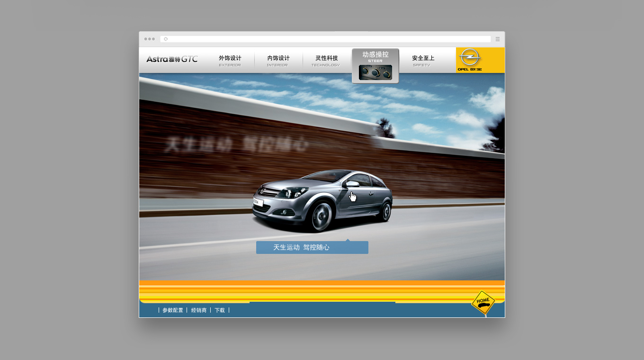The width and height of the screenshot is (644, 360).
Task: Open the 经销商 dealer link
Action: (x=199, y=310)
